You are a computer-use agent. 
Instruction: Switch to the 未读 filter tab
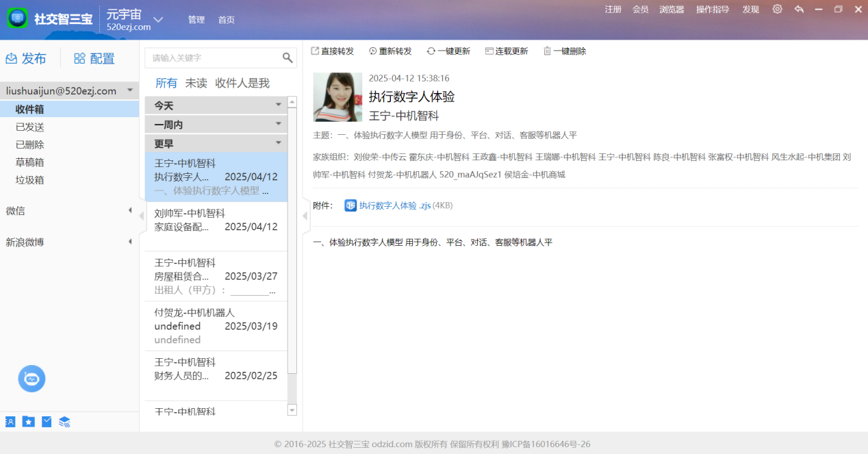[196, 84]
